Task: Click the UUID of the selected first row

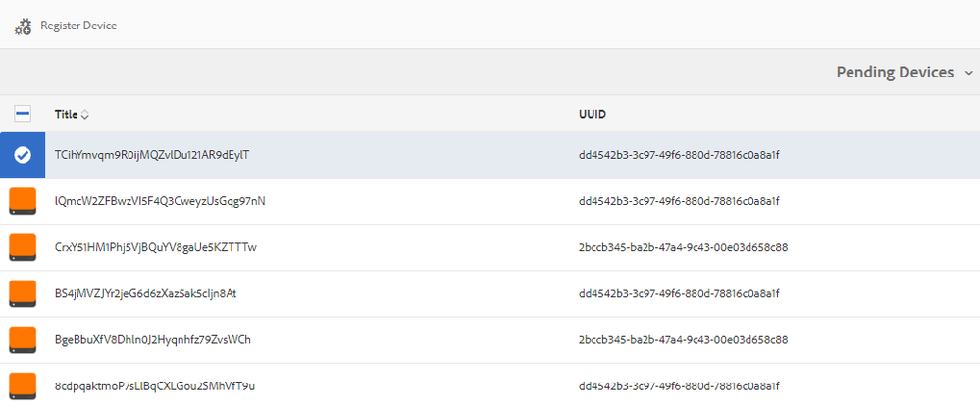Action: (x=680, y=156)
